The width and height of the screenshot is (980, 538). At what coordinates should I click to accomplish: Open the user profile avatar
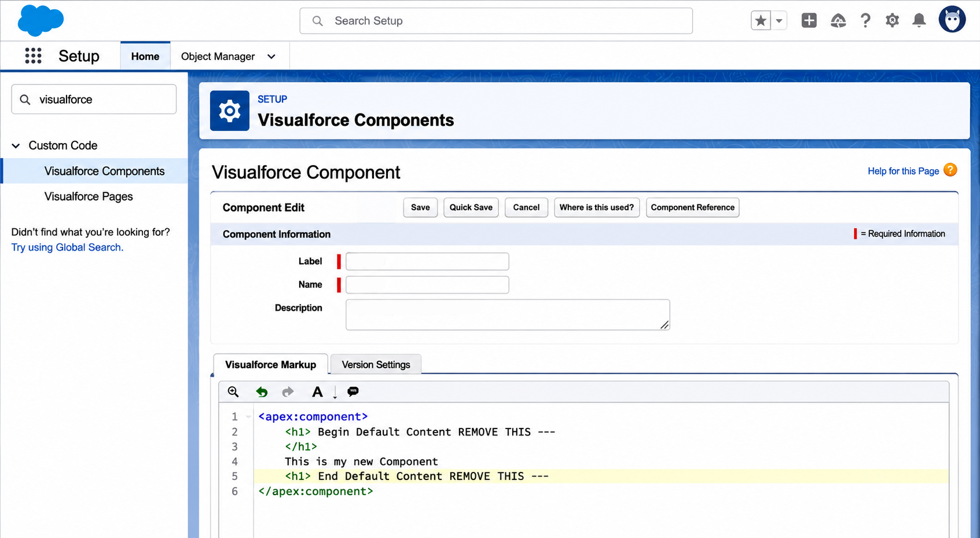(952, 20)
